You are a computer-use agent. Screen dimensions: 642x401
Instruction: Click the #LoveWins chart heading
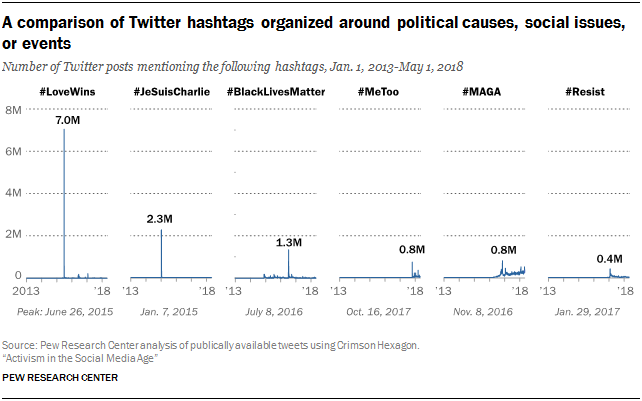66,93
